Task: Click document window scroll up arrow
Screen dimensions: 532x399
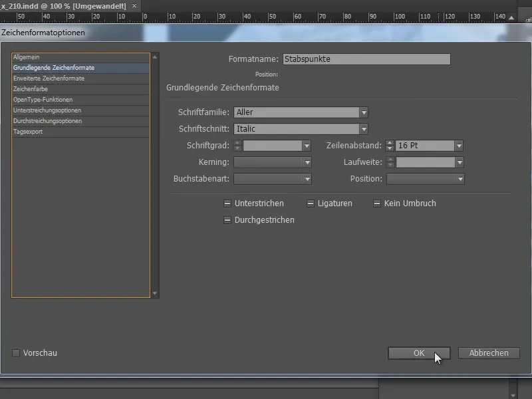Action: 511,18
